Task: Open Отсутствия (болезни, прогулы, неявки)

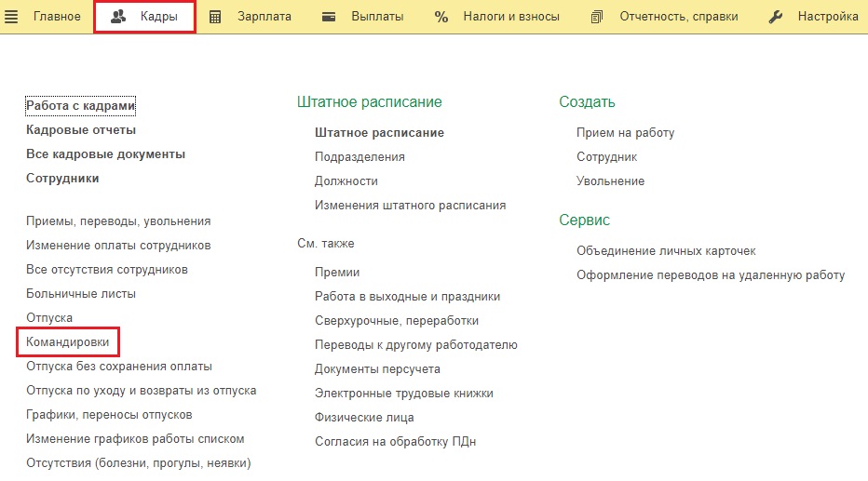Action: 139,463
